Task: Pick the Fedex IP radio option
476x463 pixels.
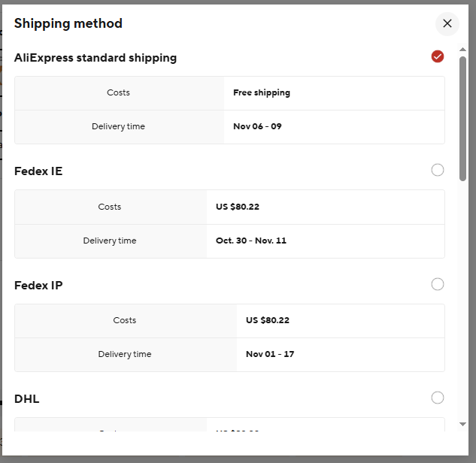Action: click(x=438, y=284)
